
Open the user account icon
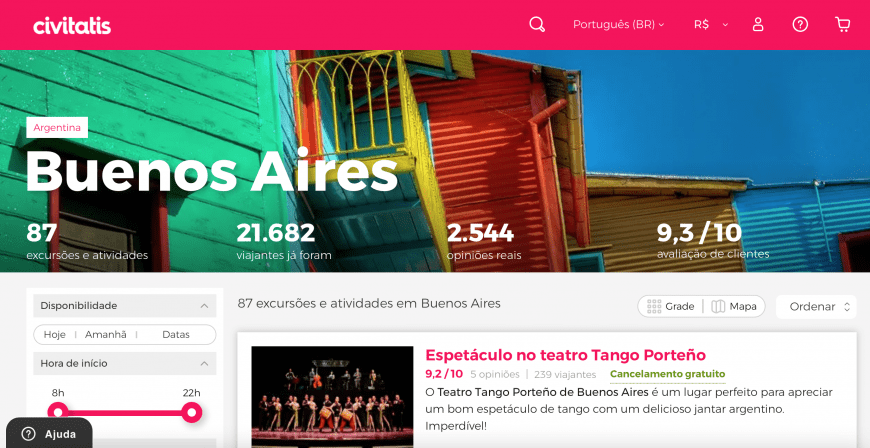(x=758, y=24)
